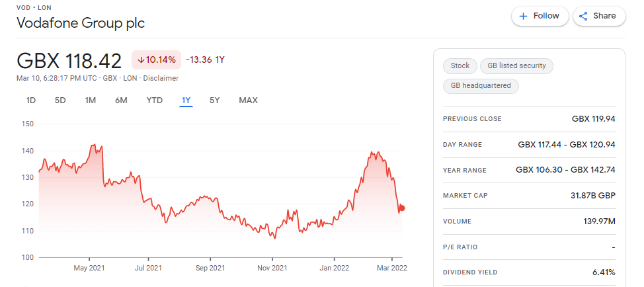Click the GB listed security chip
Image resolution: width=644 pixels, height=287 pixels.
[x=516, y=65]
